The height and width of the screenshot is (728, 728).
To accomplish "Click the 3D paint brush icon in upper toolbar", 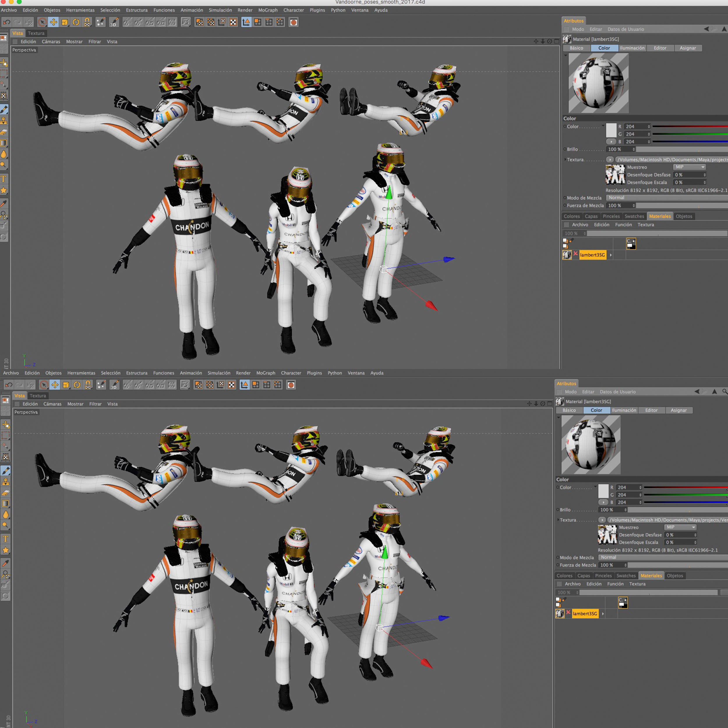I will 114,22.
